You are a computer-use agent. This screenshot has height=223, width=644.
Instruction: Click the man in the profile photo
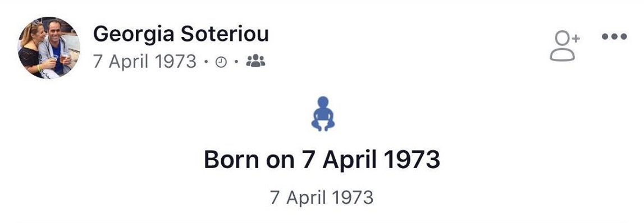56,48
